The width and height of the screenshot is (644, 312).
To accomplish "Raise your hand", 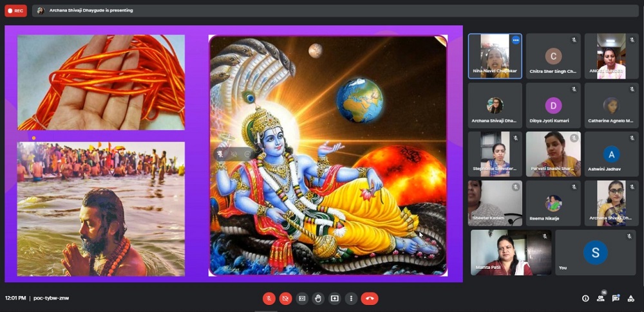I will coord(318,298).
